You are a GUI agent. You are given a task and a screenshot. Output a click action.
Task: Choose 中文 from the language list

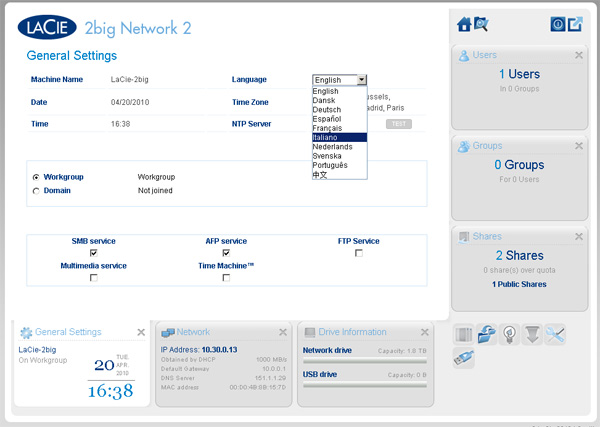tap(339, 175)
